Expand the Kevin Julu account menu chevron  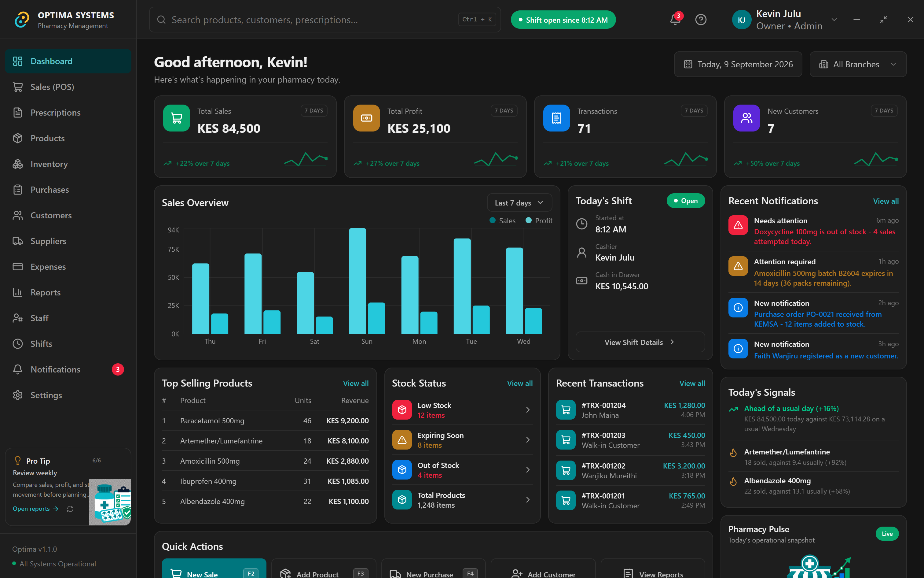(x=834, y=20)
